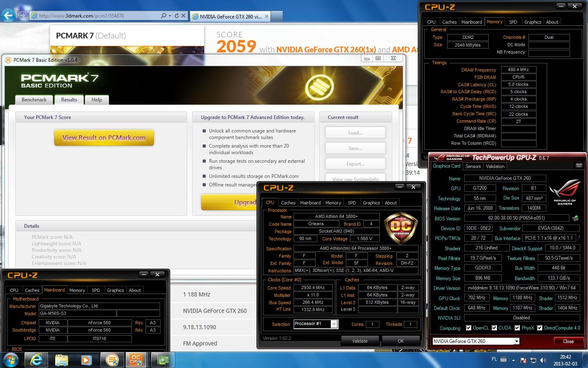Toggle the DirectCompute 4.0 checkbox in GPU-Z
Screen dimensions: 588x368
pyautogui.click(x=540, y=328)
